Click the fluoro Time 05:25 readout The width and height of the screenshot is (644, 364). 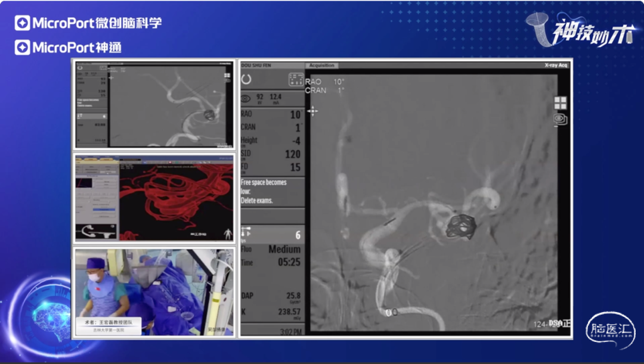coord(271,262)
